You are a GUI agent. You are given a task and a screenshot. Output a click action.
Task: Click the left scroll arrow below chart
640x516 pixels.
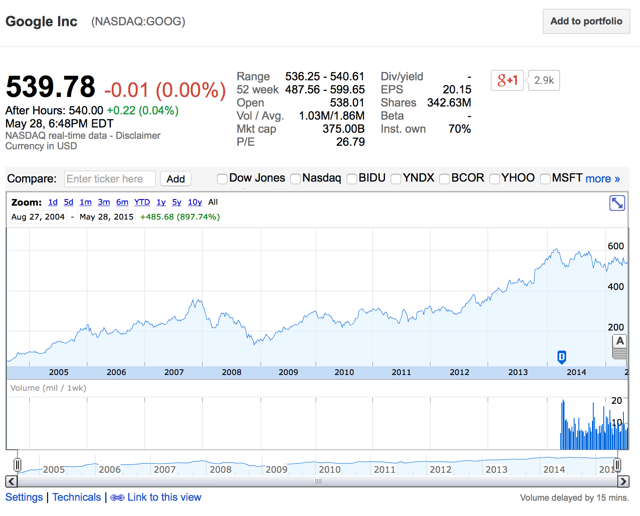click(x=11, y=481)
